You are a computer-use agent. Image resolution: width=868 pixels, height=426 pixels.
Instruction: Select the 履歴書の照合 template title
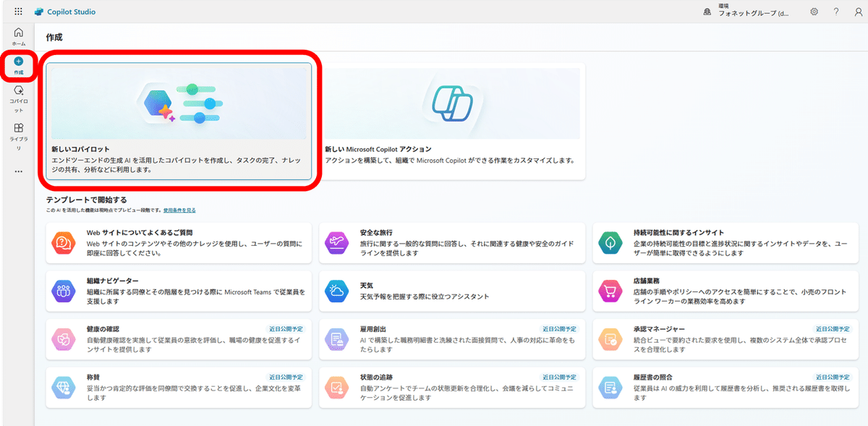tap(653, 378)
